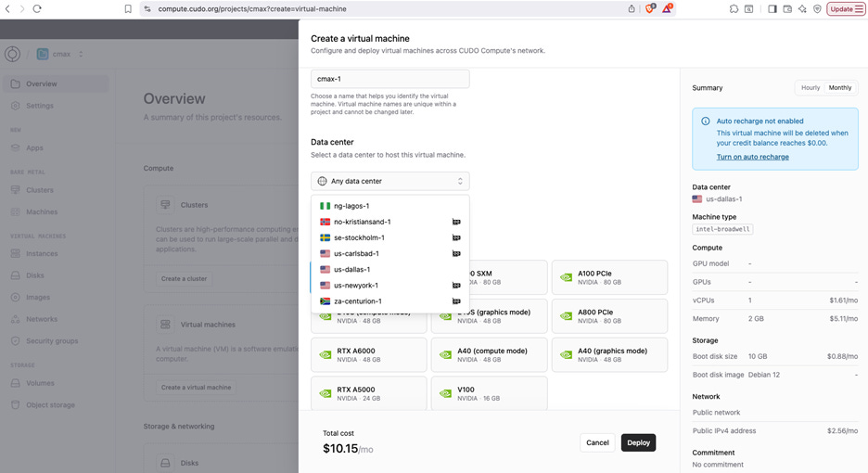868x473 pixels.
Task: Select the A800 PCIe GPU card
Action: coord(609,316)
